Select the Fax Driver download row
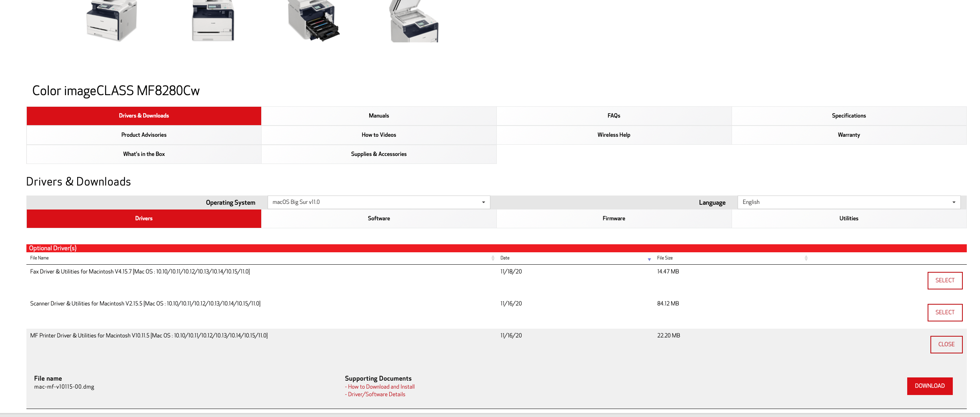The image size is (980, 417). point(945,280)
